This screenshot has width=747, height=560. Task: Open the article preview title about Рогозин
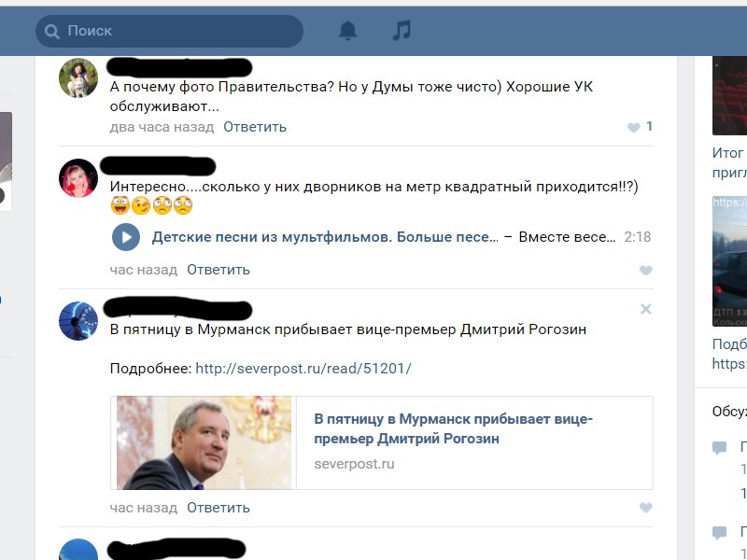[453, 428]
